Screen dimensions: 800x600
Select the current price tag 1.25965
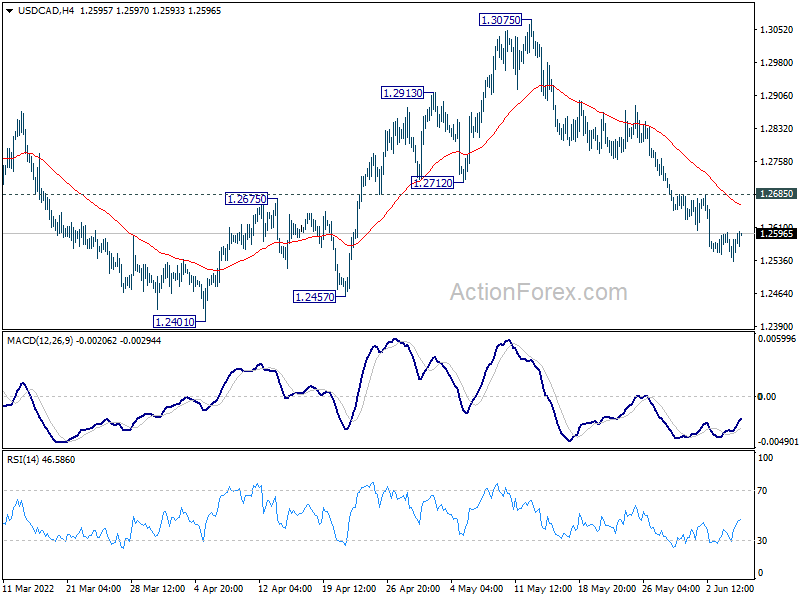coord(777,234)
